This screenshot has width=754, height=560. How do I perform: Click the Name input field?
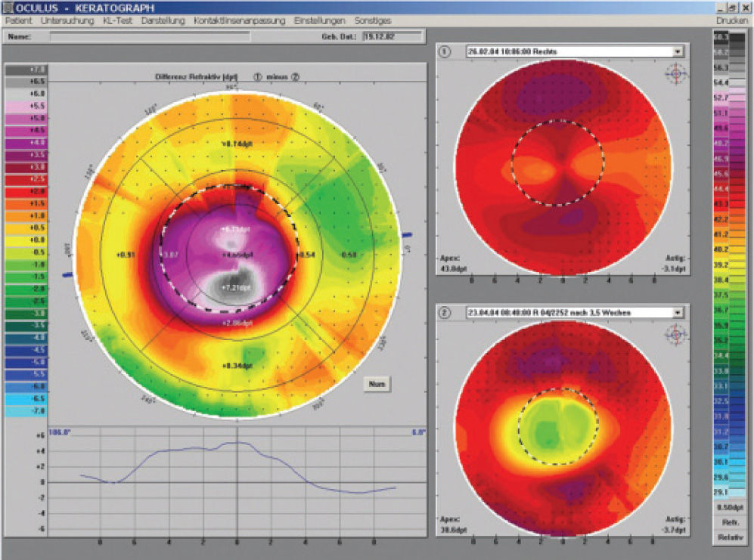point(150,36)
